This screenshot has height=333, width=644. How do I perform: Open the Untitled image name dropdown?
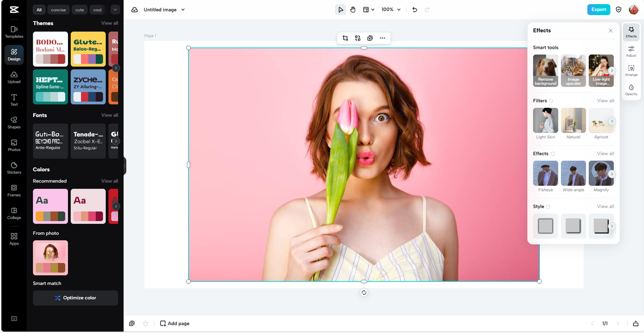pos(164,10)
